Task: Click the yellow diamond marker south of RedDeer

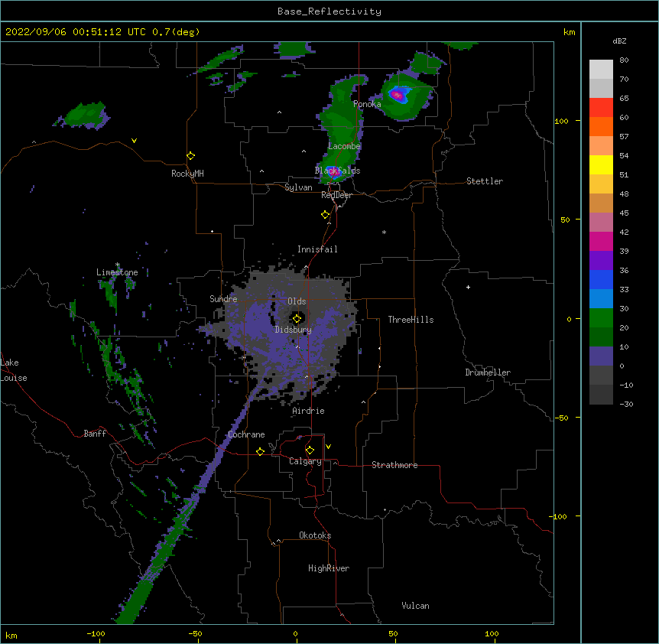Action: 326,215
